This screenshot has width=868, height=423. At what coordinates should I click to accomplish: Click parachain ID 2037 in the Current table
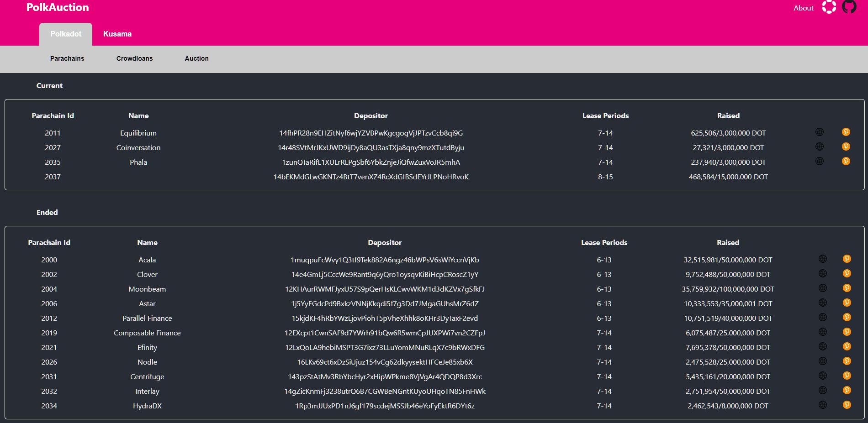pyautogui.click(x=53, y=177)
